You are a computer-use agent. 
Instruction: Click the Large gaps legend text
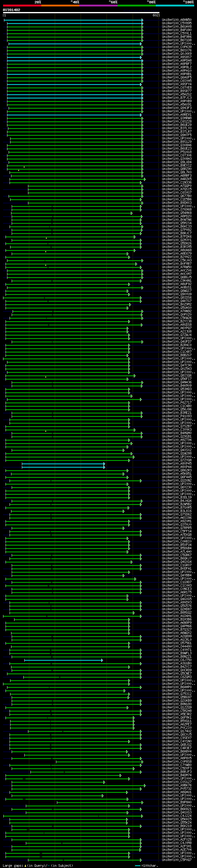click(38, 866)
